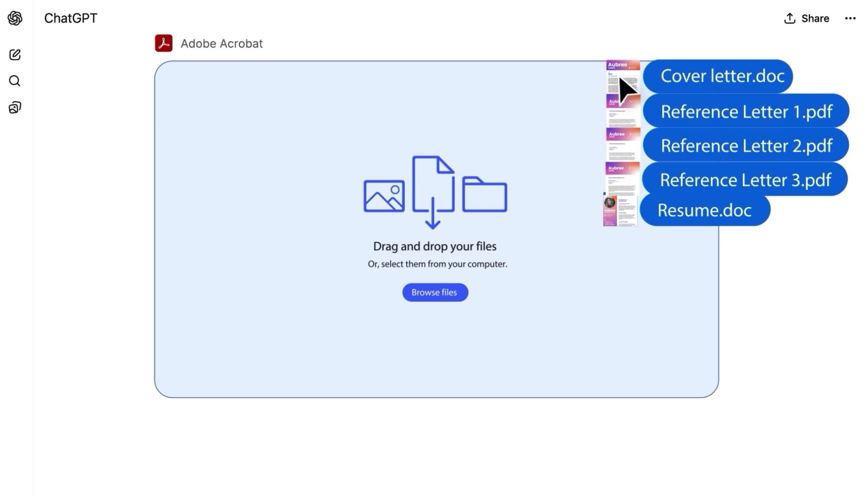Screen dimensions: 868x495
Task: Start a new chat with the pencil icon
Action: 15,55
